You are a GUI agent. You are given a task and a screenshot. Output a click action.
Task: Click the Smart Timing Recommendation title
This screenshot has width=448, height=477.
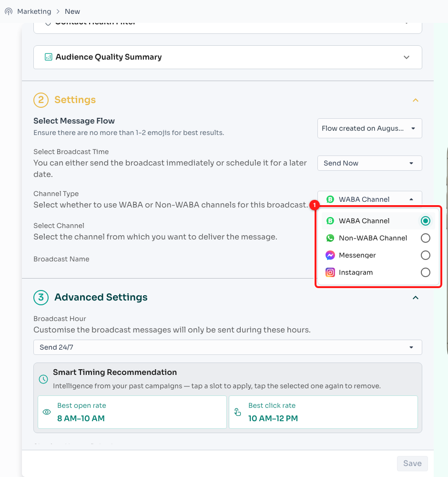tap(115, 372)
